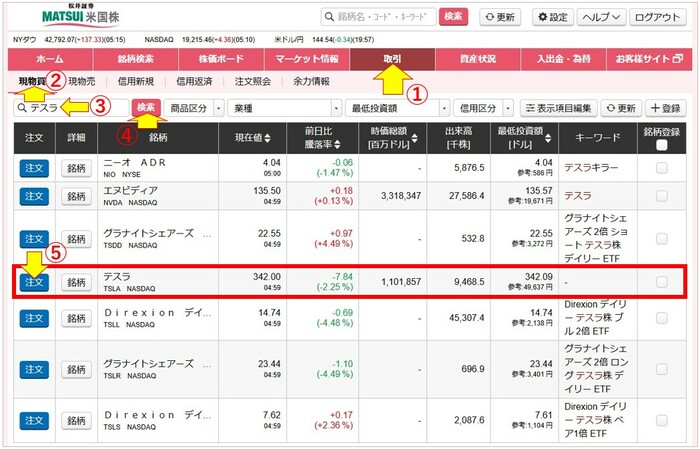Click the お客様サイト menu item
The image size is (700, 449).
pyautogui.click(x=649, y=59)
